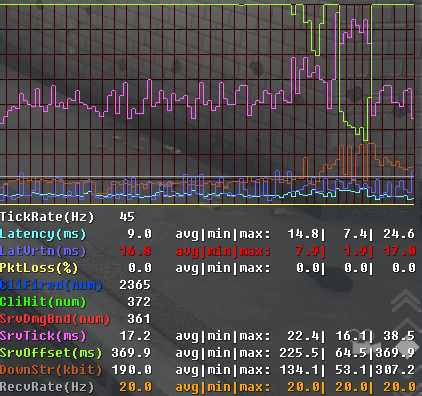Click the SrvOffset current value 369.9
Image resolution: width=422 pixels, height=396 pixels.
click(x=131, y=353)
